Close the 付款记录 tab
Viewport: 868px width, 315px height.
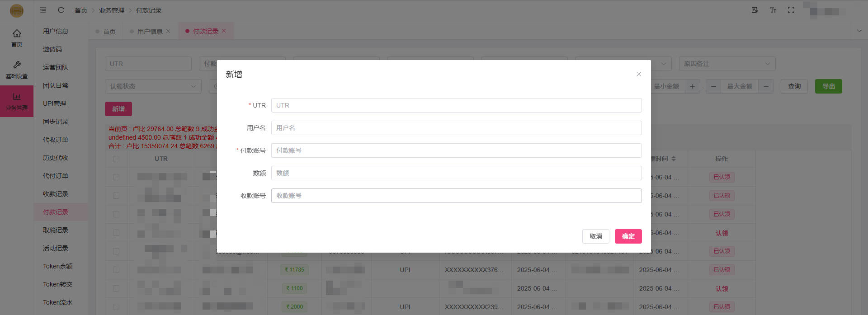pos(224,31)
